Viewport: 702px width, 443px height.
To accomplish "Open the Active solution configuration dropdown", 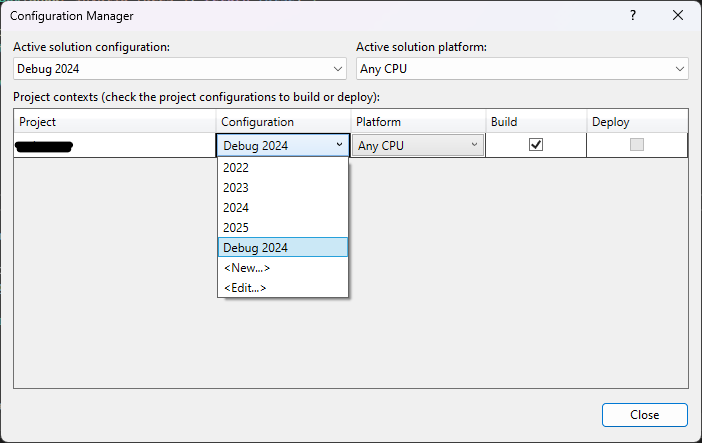I will [180, 69].
